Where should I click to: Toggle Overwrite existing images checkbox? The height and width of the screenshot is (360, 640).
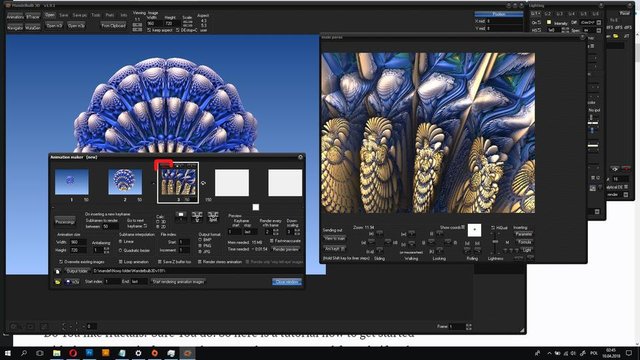[61, 262]
